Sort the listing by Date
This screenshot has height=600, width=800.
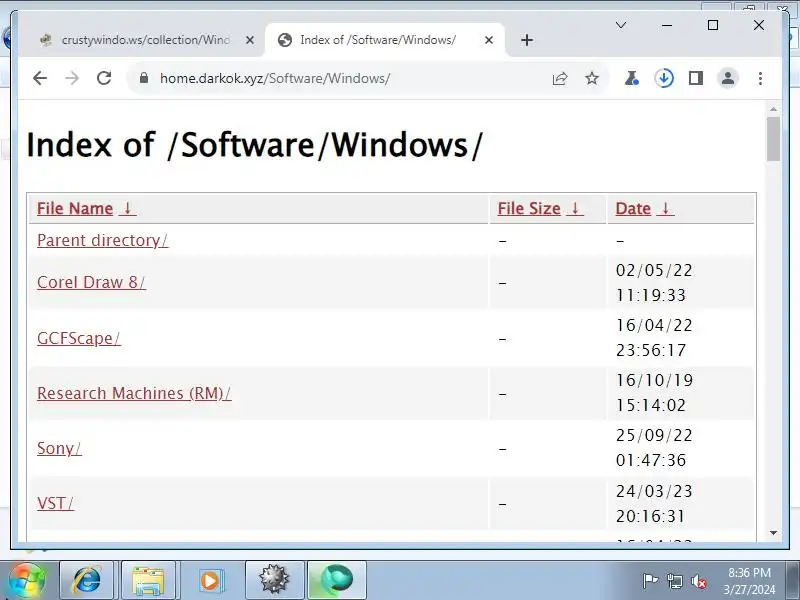633,209
